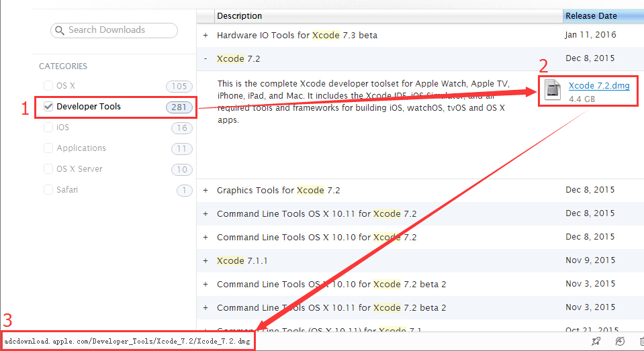Select the OS X Server category label
This screenshot has width=644, height=351.
click(x=79, y=168)
